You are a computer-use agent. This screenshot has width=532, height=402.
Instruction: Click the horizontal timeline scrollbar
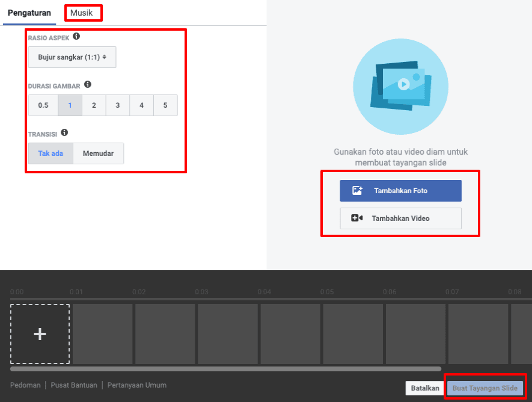pos(225,369)
